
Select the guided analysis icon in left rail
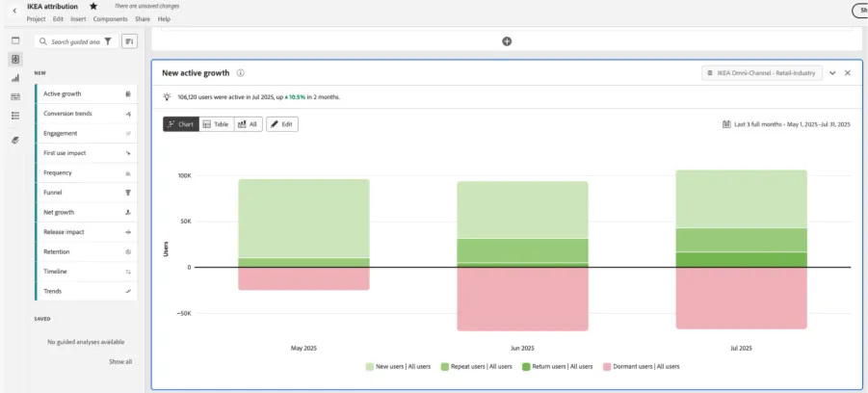(x=15, y=59)
